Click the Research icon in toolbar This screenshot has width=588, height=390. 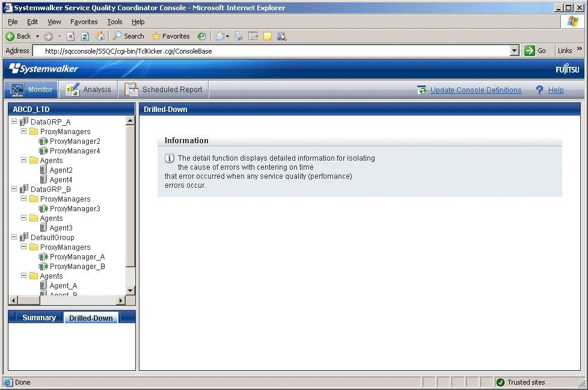281,36
